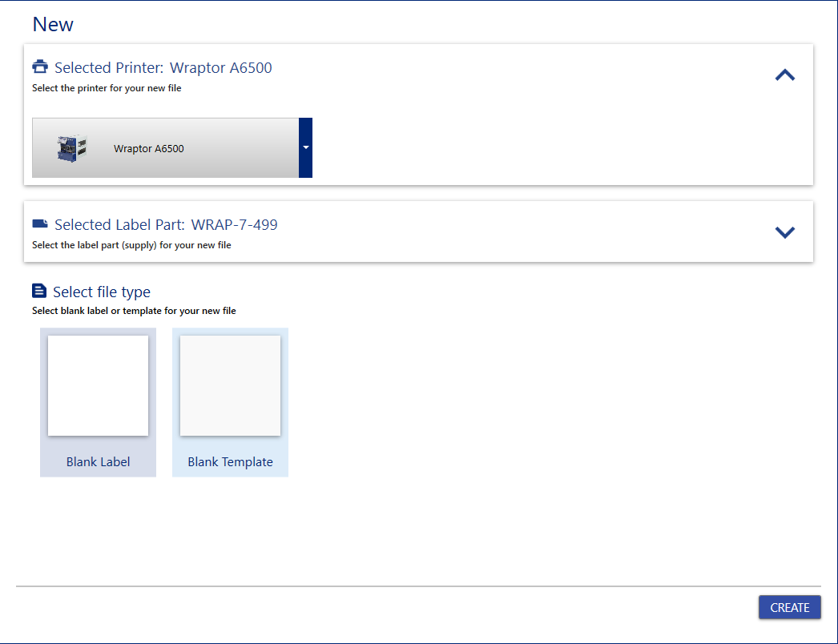Collapse the Selected Printer section with the up chevron

(785, 75)
